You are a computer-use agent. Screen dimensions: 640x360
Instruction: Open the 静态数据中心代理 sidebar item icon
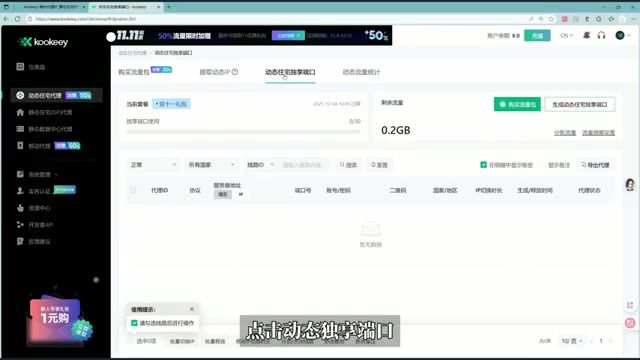coord(20,129)
